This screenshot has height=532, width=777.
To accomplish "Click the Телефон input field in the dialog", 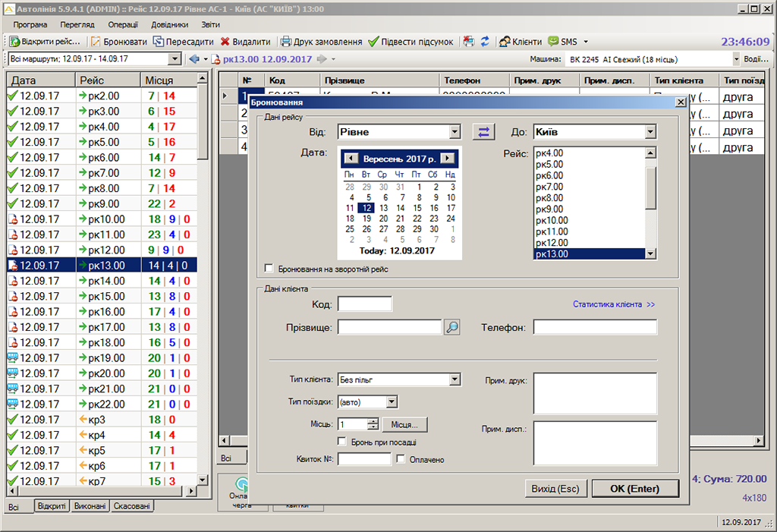I will click(595, 327).
